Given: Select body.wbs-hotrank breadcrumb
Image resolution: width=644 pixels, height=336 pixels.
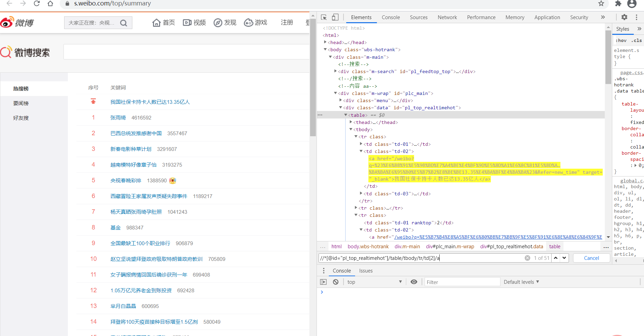Looking at the screenshot, I should (x=368, y=247).
